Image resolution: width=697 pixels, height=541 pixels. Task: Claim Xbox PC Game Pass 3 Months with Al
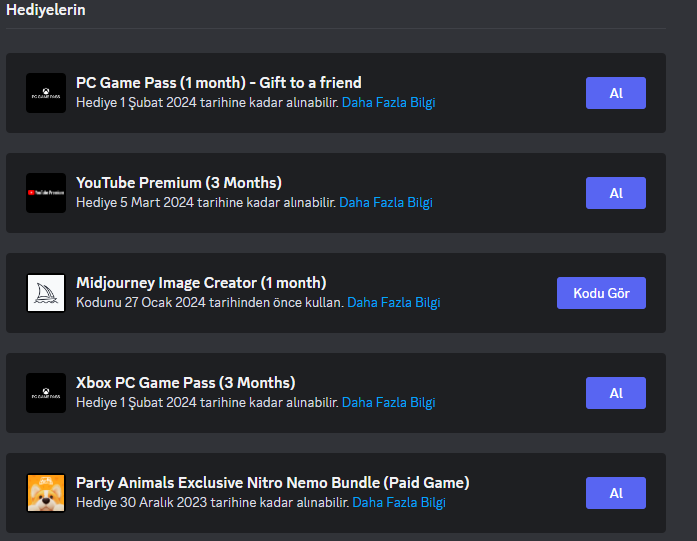(x=616, y=393)
